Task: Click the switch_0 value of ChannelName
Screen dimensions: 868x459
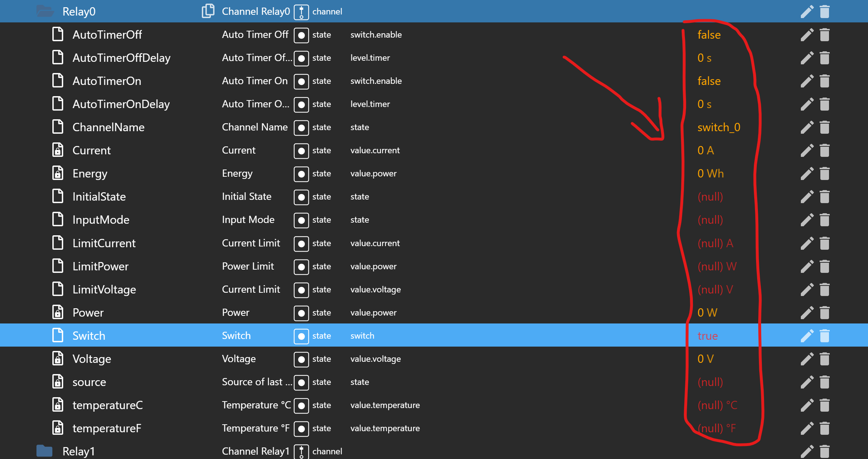Action: point(719,127)
